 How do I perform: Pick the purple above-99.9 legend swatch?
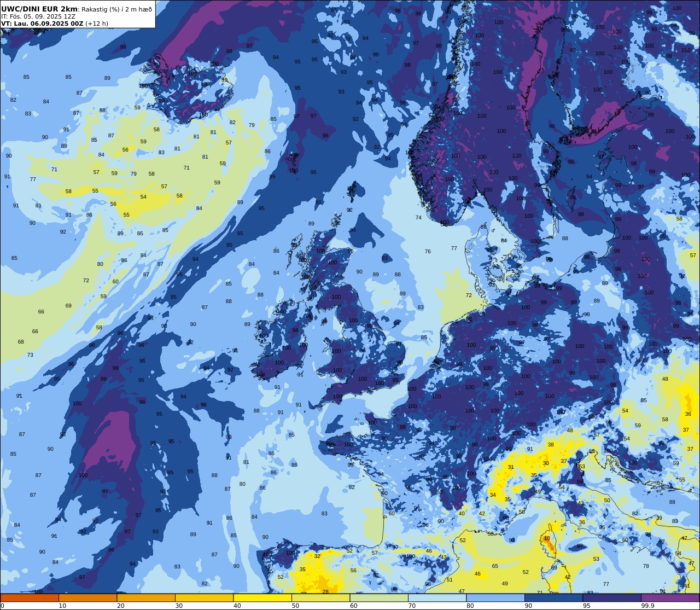click(x=670, y=598)
